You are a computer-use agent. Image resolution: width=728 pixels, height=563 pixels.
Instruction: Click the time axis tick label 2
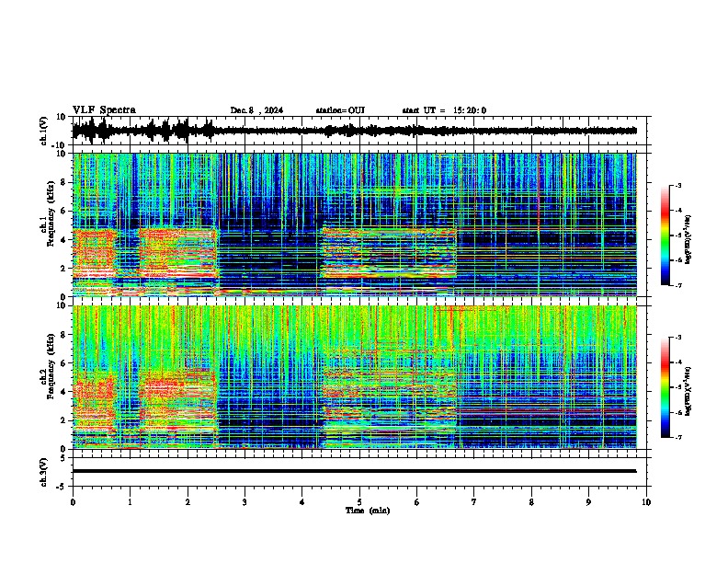[188, 502]
